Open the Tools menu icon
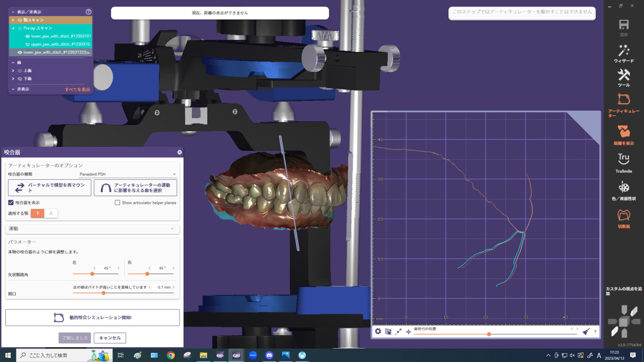644x362 pixels. (623, 78)
